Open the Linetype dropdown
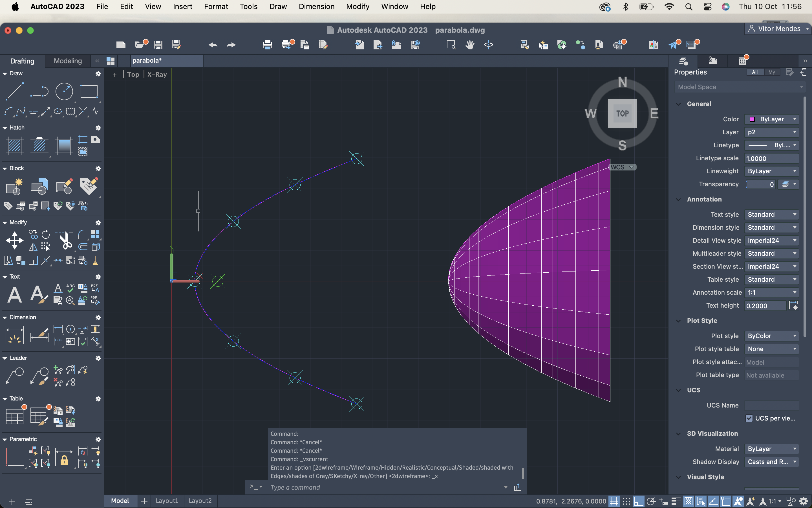This screenshot has width=812, height=508. 771,145
